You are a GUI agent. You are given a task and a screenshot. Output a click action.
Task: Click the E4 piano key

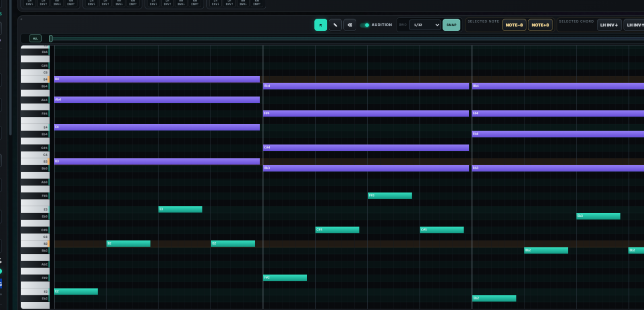tap(35, 127)
